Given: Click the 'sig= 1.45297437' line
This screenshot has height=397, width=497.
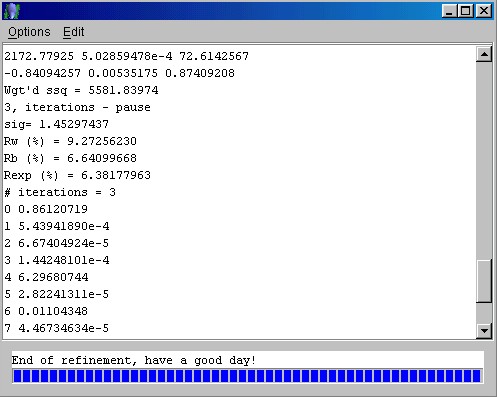Looking at the screenshot, I should (56, 124).
